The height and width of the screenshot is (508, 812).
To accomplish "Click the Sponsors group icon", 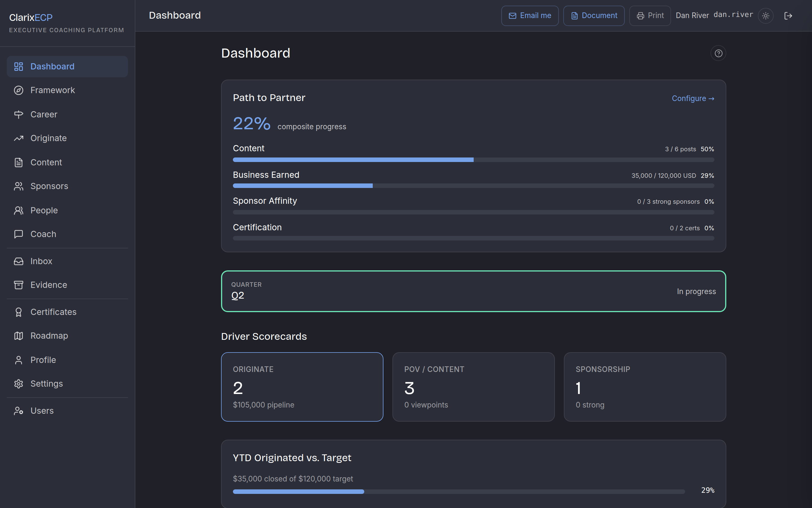I will click(x=18, y=186).
